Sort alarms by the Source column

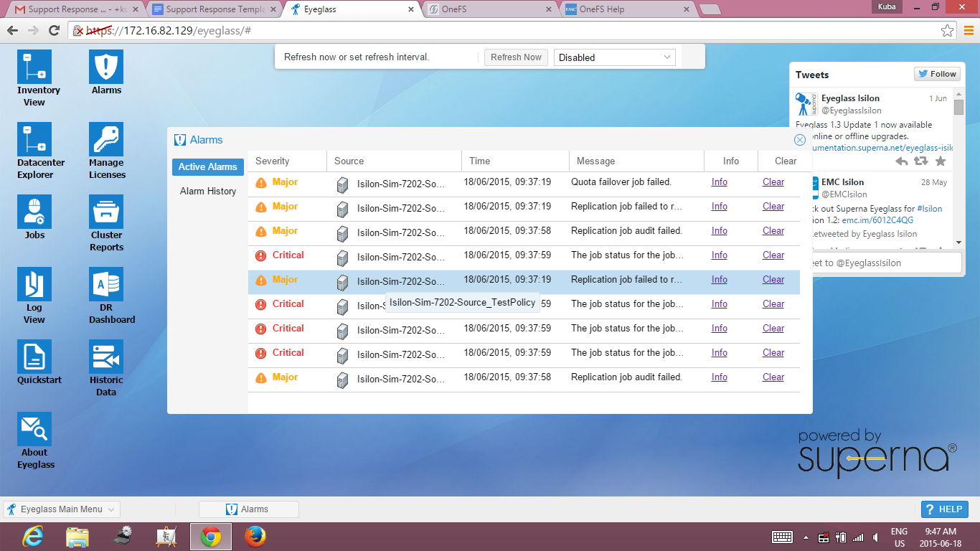pyautogui.click(x=394, y=161)
